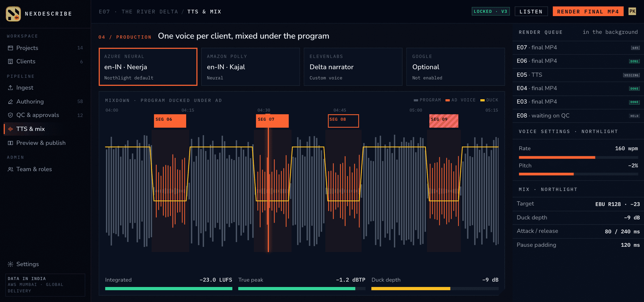Click the HELD badge on E08

coord(634,116)
